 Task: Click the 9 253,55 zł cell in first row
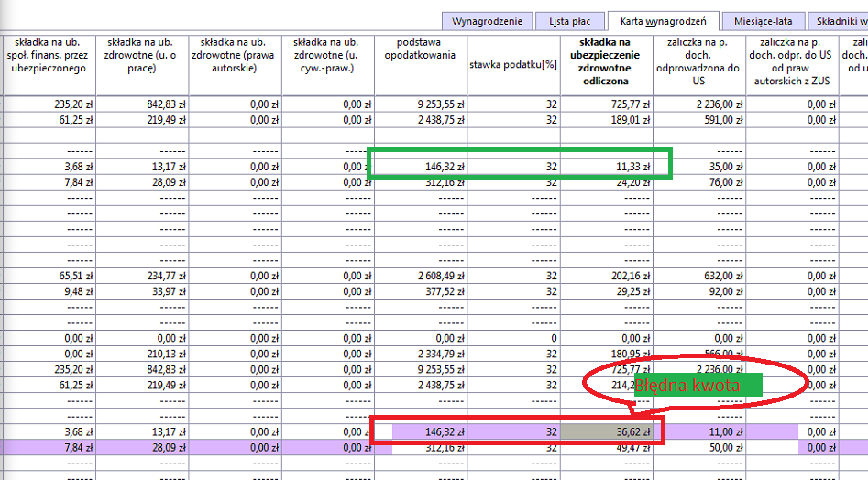pos(421,104)
